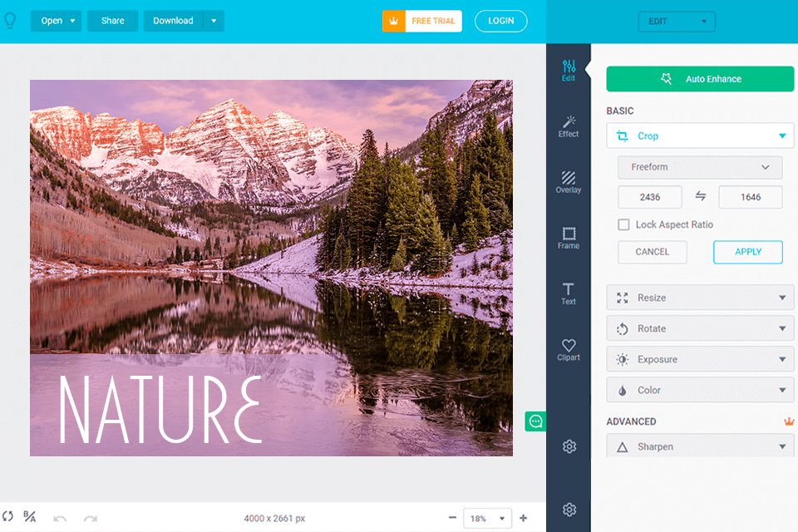
Task: Switch to the Edit sidebar tab
Action: 569,70
